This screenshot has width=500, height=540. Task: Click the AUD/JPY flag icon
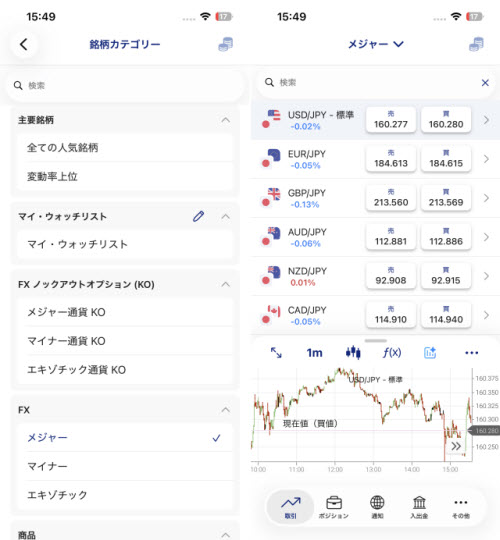coord(271,237)
